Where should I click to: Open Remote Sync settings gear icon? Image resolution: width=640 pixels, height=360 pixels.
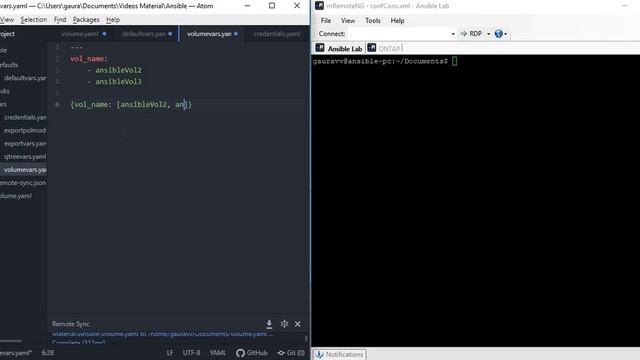(284, 324)
